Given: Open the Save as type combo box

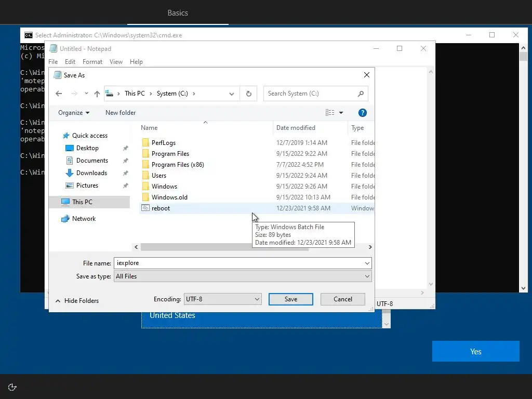Looking at the screenshot, I should [243, 276].
